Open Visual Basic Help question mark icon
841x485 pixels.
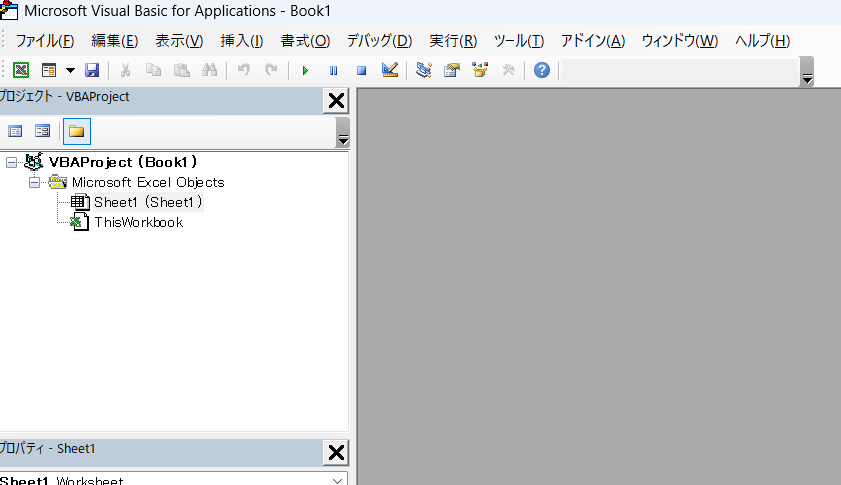pyautogui.click(x=542, y=70)
